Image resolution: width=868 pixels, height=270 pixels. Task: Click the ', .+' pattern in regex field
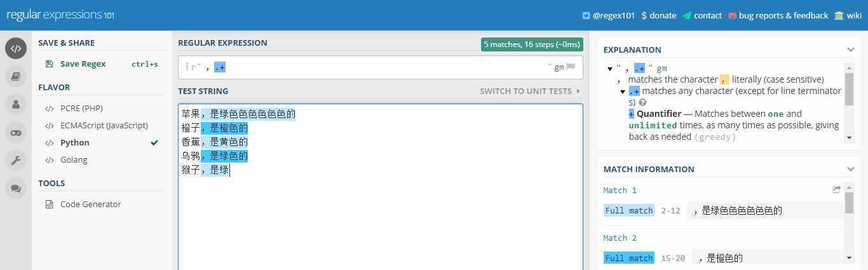(215, 67)
